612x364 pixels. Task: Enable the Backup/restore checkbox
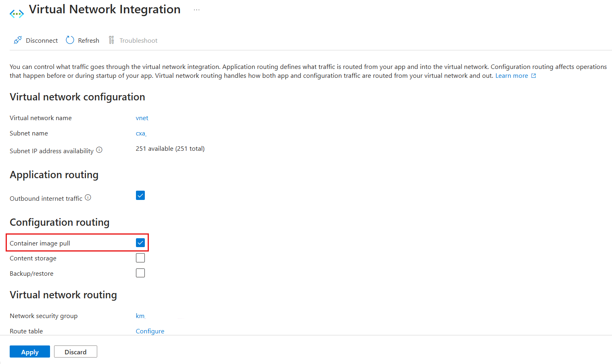(140, 273)
